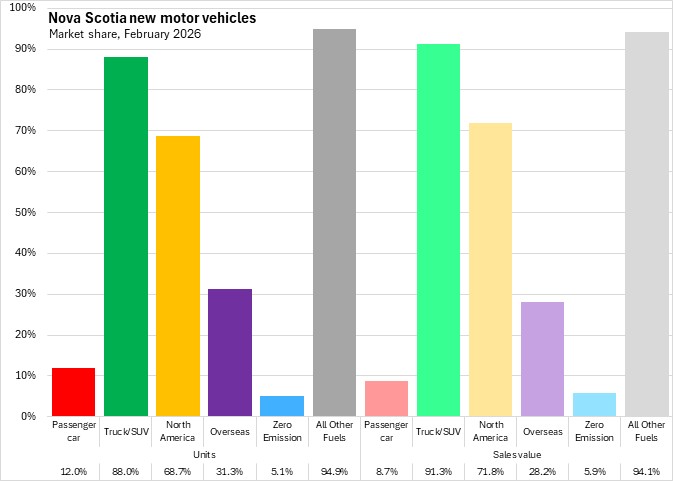Select the 94.1% data table value
Image resolution: width=673 pixels, height=481 pixels.
point(647,471)
